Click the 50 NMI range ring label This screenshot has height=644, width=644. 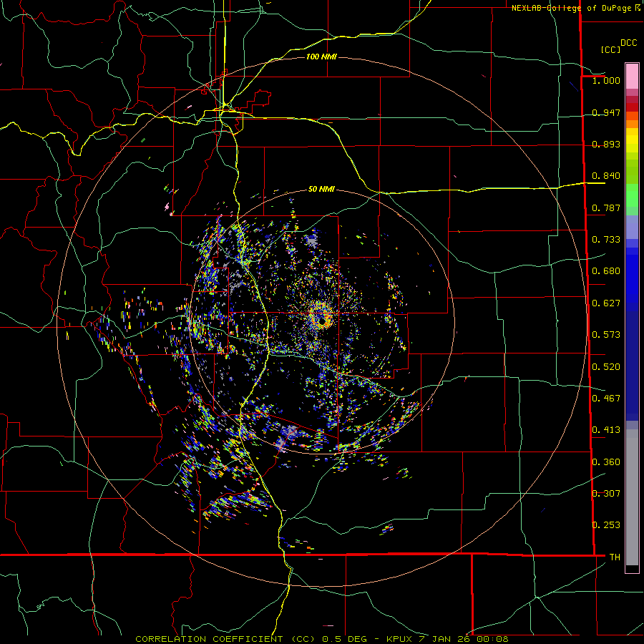click(x=321, y=189)
